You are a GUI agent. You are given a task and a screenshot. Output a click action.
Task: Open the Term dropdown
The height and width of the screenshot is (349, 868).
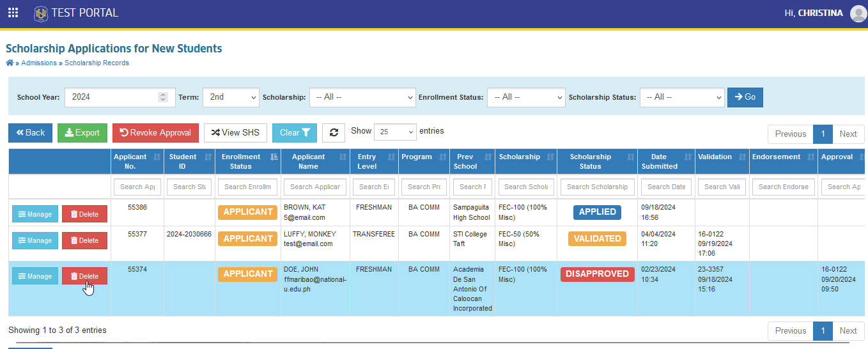point(231,97)
